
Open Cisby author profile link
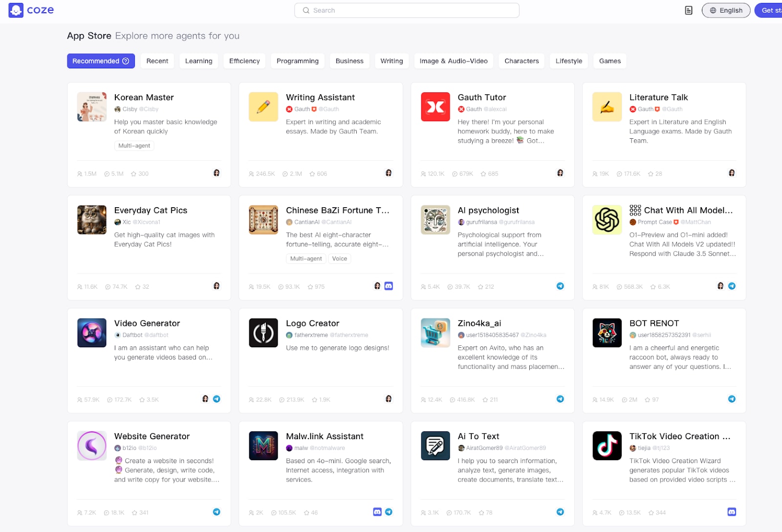136,109
